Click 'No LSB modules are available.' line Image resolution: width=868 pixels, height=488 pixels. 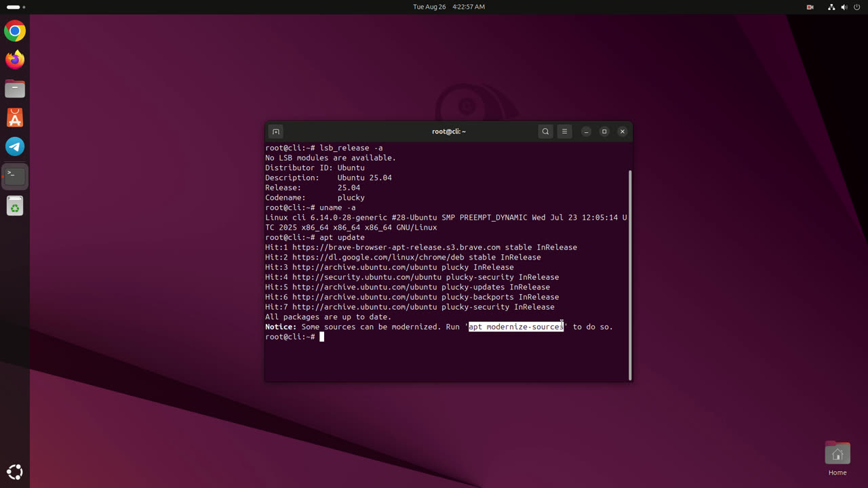point(330,158)
